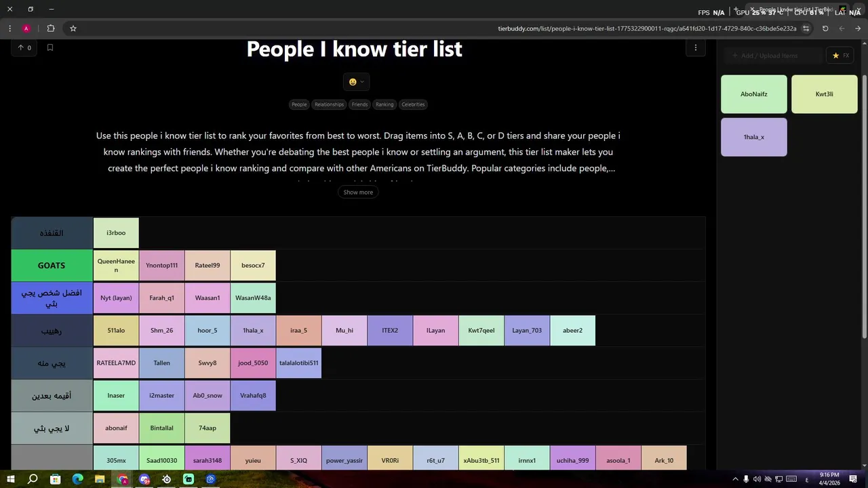This screenshot has height=488, width=868.
Task: Open Windows search in taskbar
Action: [33, 479]
